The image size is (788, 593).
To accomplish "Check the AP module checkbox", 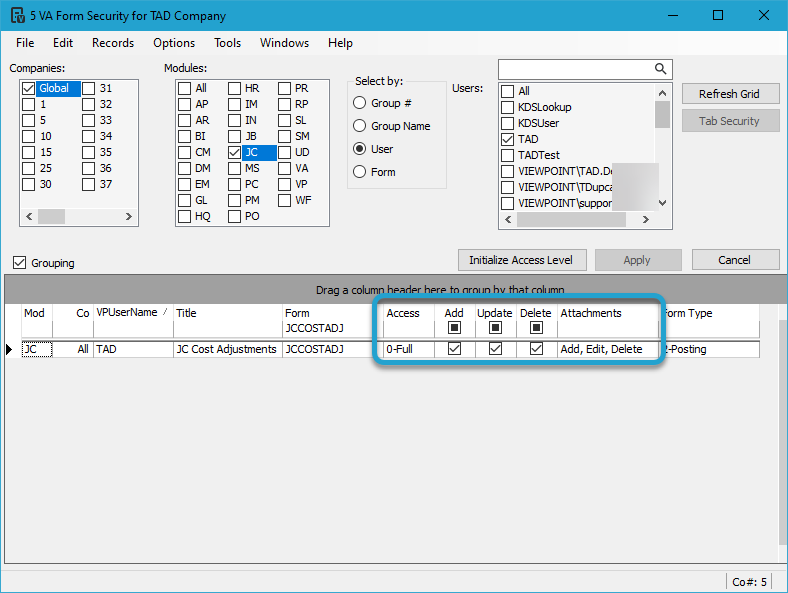I will [x=184, y=104].
